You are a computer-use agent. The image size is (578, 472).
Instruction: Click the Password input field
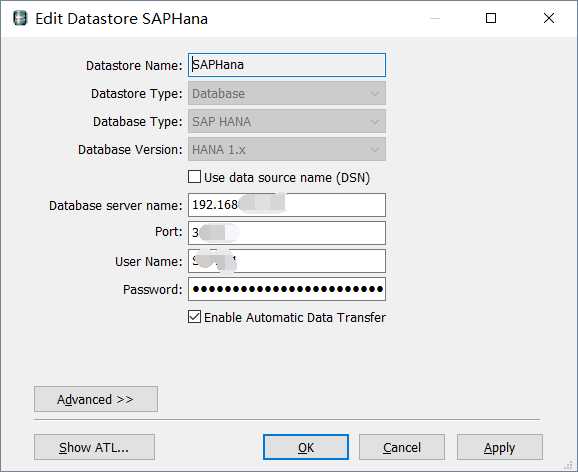[287, 289]
